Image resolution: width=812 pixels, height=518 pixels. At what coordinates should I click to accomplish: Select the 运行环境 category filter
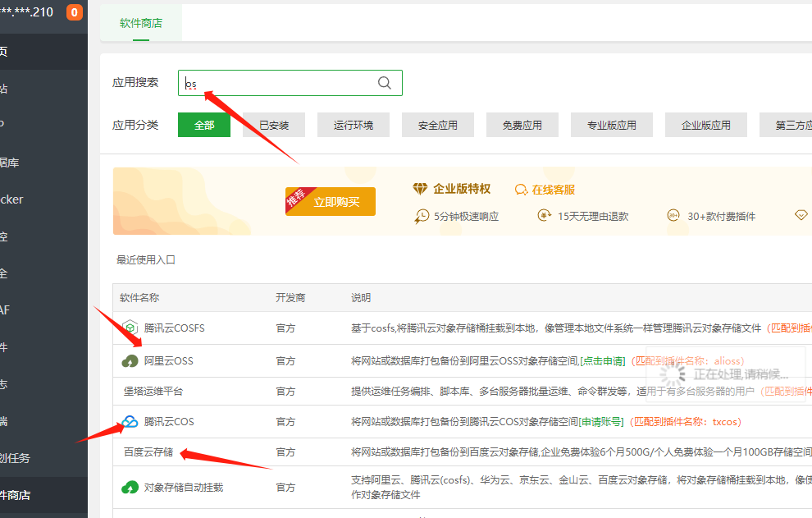click(354, 125)
